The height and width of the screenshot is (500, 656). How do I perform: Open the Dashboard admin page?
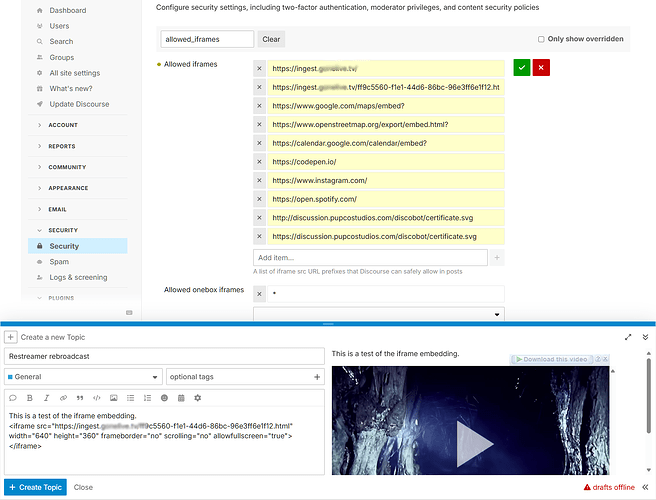(67, 10)
